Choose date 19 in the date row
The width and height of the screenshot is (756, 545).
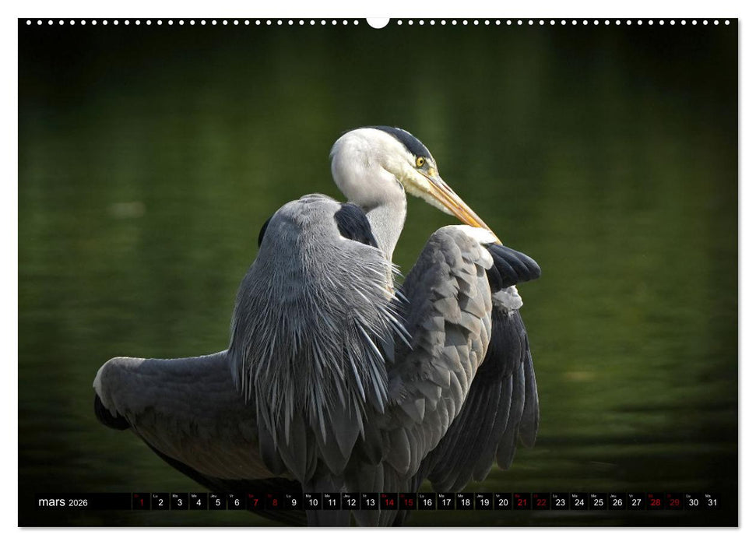click(483, 502)
